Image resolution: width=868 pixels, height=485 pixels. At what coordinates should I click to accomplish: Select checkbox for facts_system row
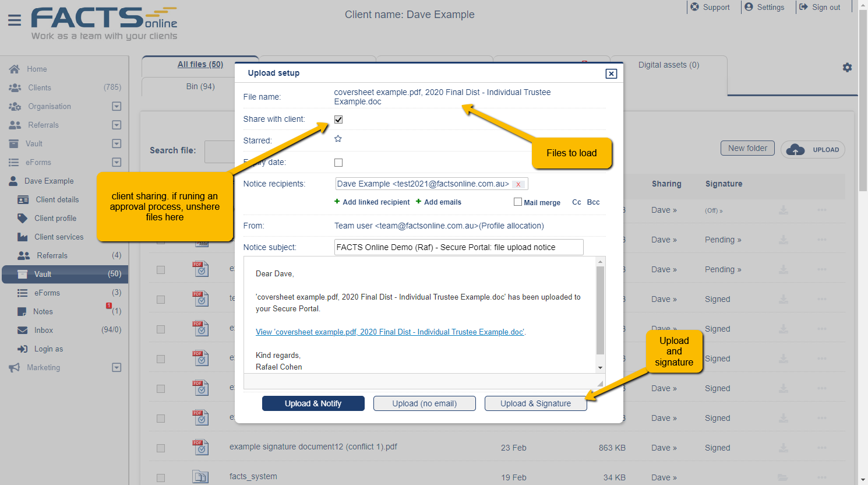pyautogui.click(x=161, y=478)
